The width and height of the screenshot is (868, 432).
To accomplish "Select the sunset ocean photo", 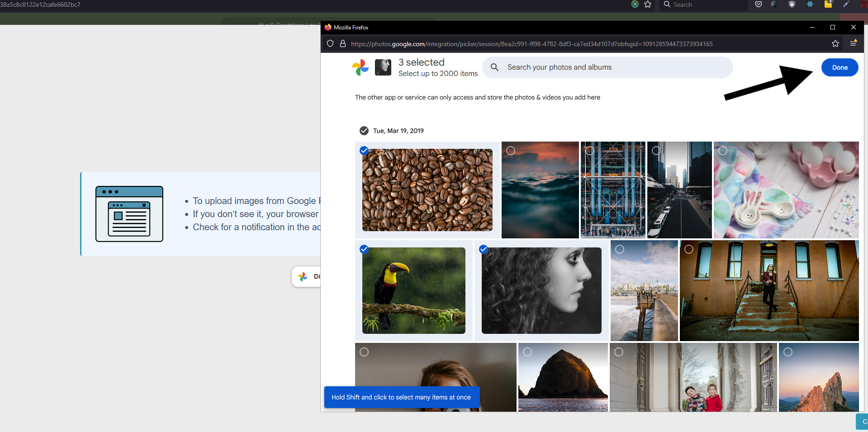I will [x=511, y=151].
